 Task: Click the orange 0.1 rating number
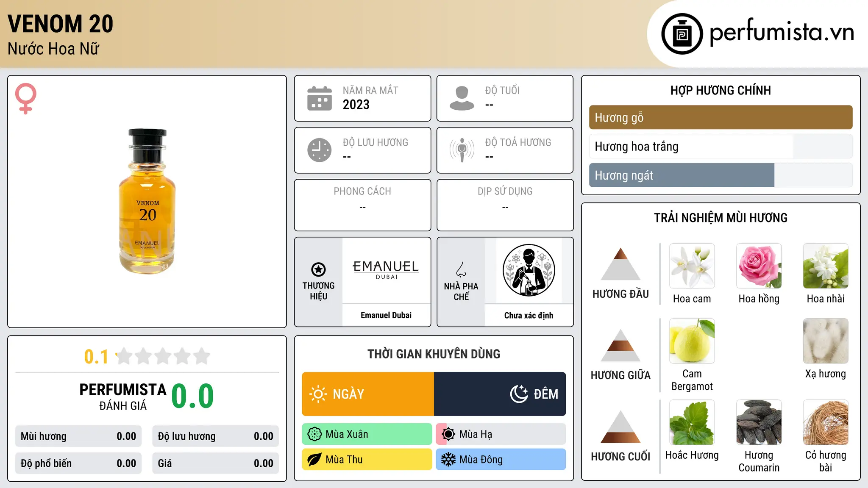96,357
